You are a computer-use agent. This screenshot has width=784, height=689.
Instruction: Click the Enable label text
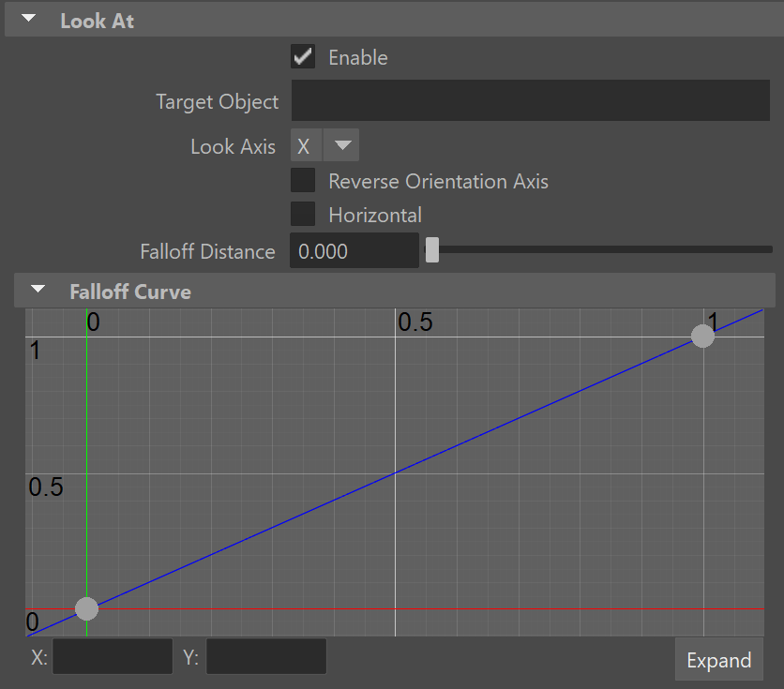358,57
